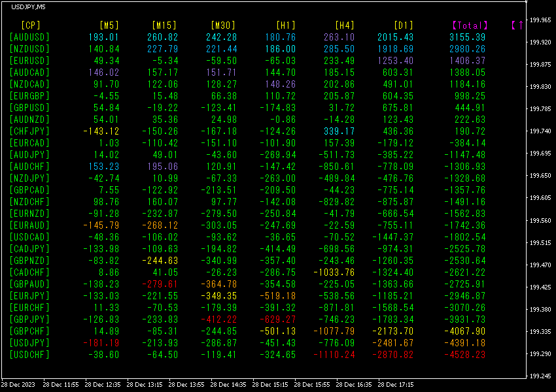The image size is (556, 392).
Task: Click the [NZDCHF] pair label
Action: (29, 202)
